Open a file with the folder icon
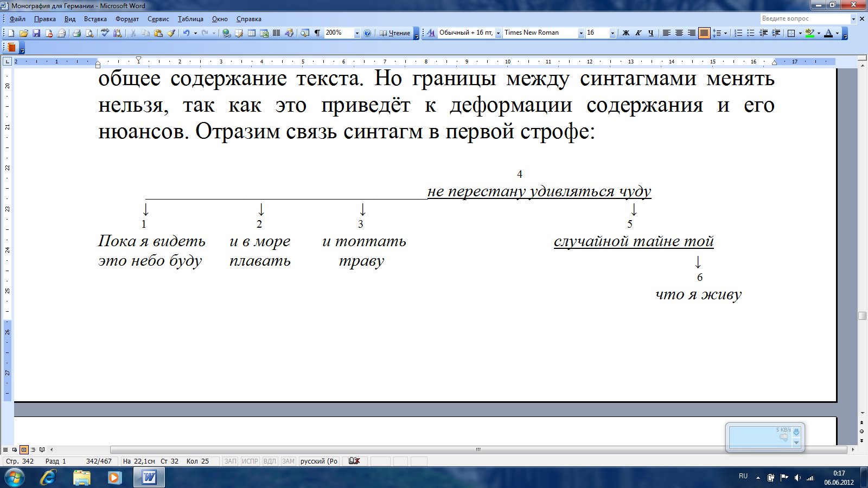 (x=24, y=33)
